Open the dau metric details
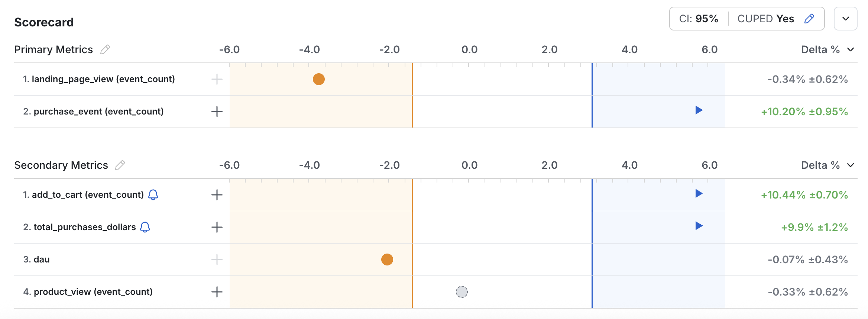The width and height of the screenshot is (868, 319). point(42,260)
